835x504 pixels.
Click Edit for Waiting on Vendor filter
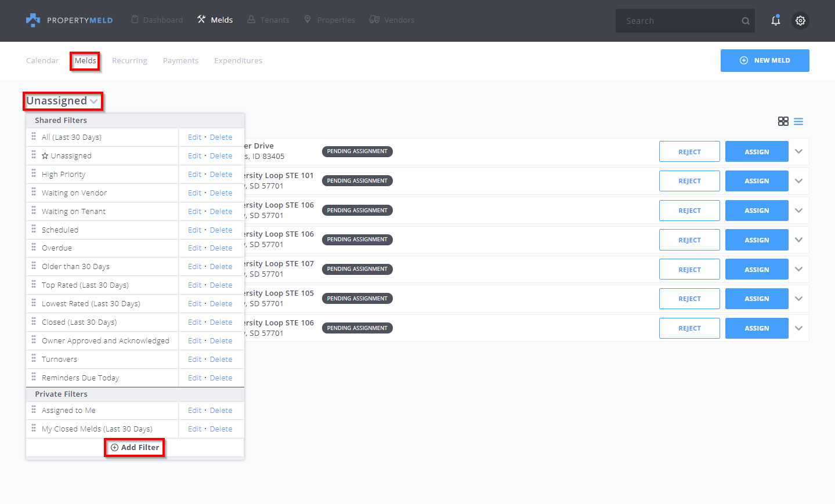click(194, 193)
